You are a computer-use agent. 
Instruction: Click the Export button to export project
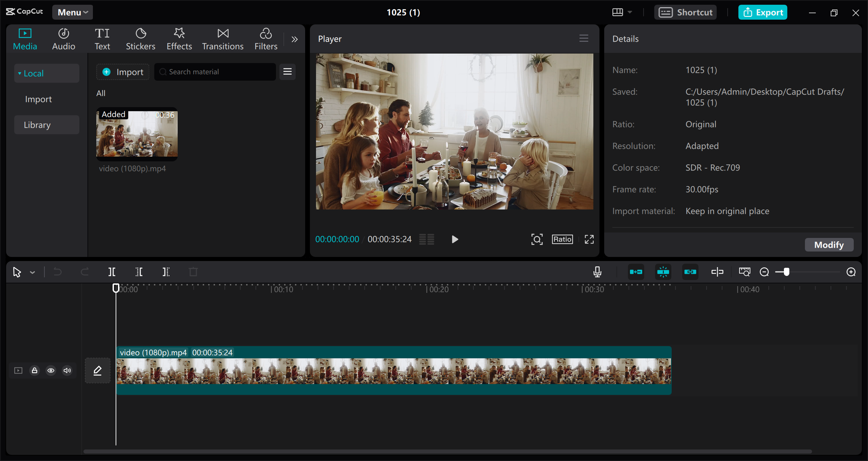point(763,12)
